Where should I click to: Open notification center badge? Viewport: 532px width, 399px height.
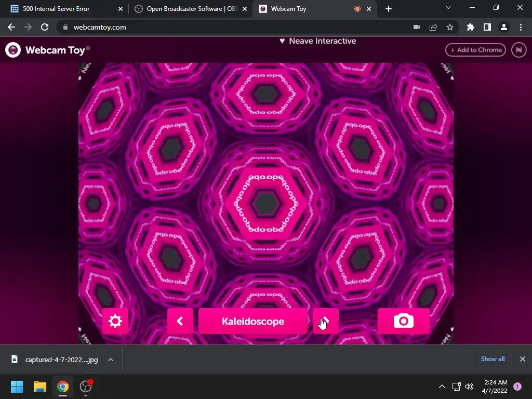(x=517, y=387)
